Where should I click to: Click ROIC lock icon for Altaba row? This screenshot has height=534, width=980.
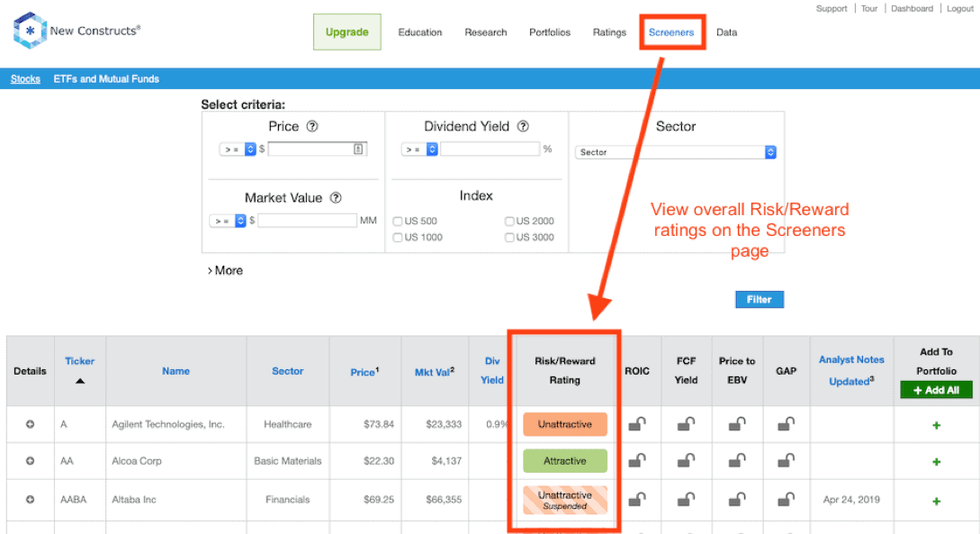tap(637, 499)
